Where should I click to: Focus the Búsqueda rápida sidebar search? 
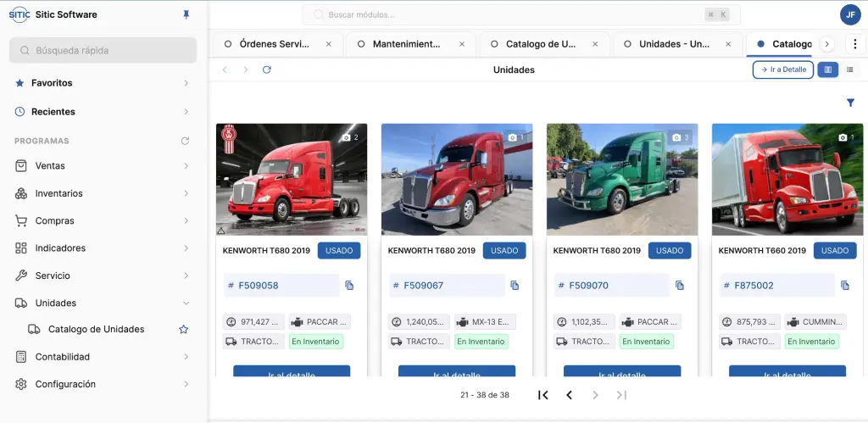point(103,50)
